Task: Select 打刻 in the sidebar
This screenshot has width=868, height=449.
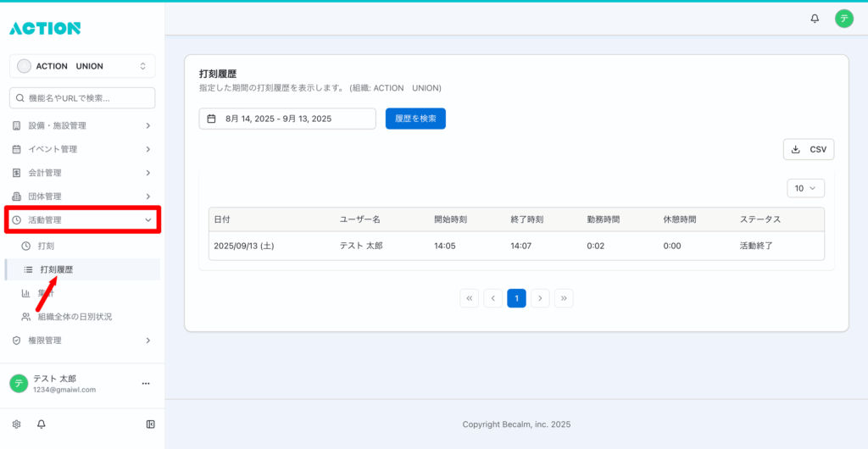Action: coord(47,246)
